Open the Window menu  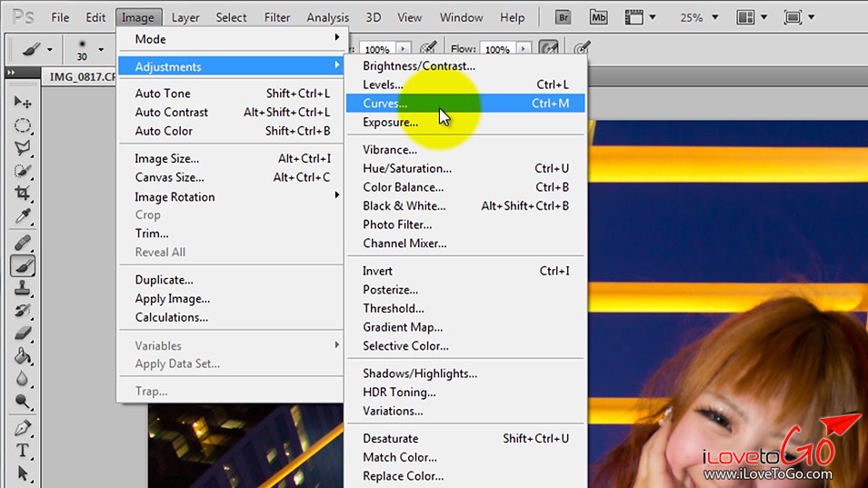461,17
